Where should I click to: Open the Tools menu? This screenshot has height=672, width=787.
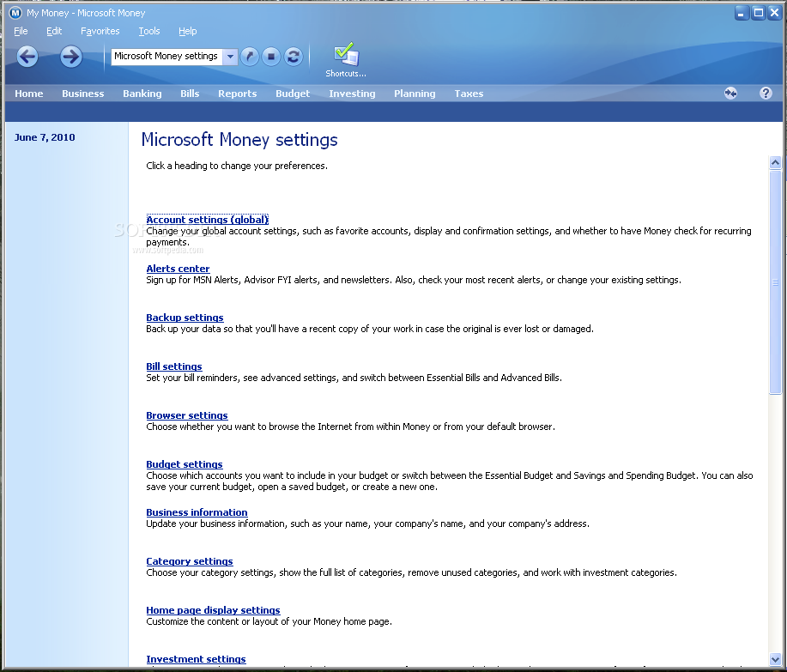149,31
